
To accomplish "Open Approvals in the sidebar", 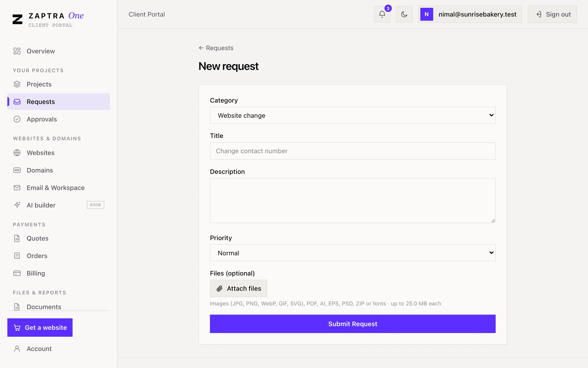I will (59, 119).
